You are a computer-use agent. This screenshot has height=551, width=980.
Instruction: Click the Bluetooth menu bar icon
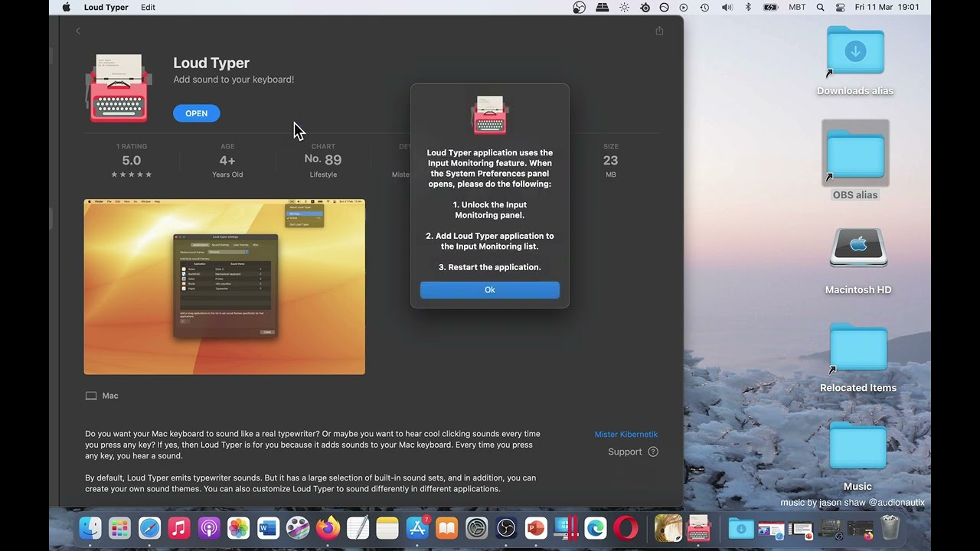749,8
